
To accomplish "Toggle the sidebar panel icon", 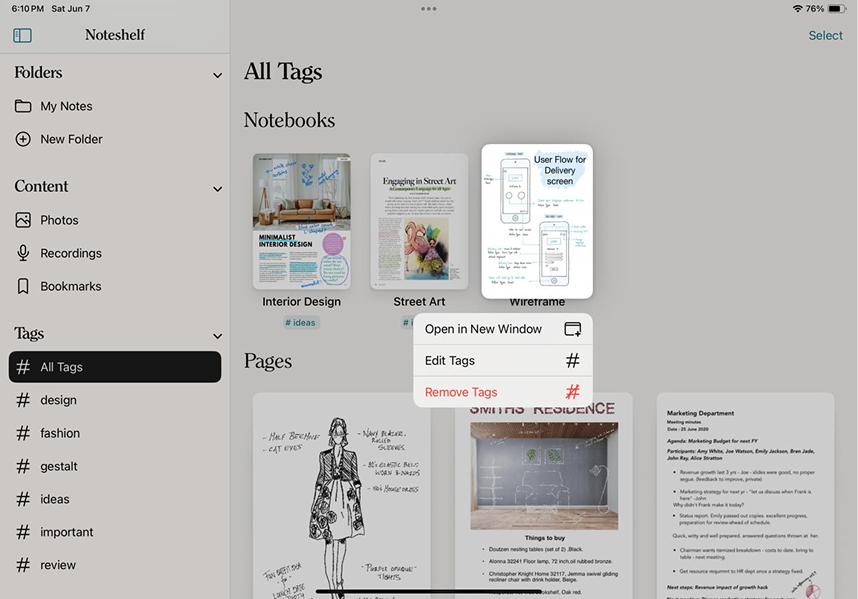I will 22,35.
